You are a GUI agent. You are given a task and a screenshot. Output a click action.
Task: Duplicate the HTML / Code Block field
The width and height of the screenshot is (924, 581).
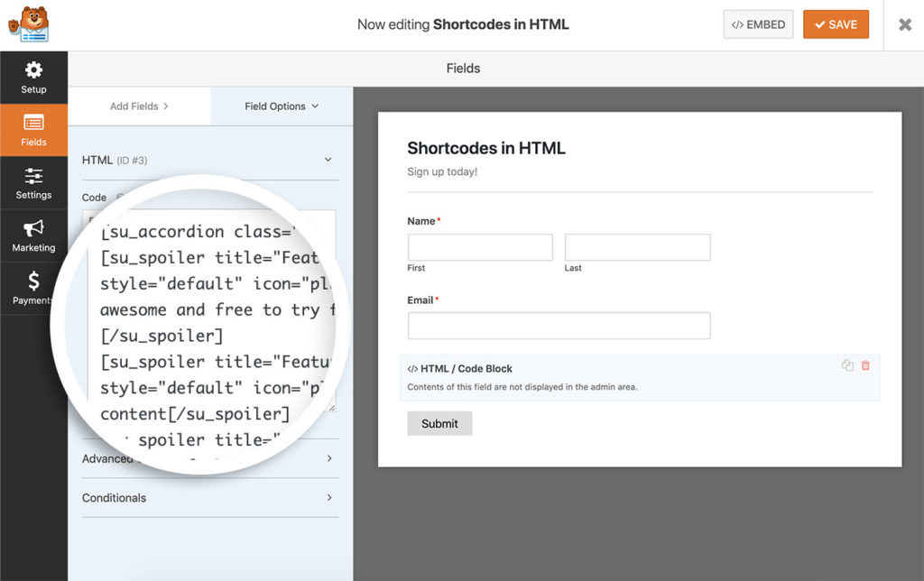(x=847, y=364)
